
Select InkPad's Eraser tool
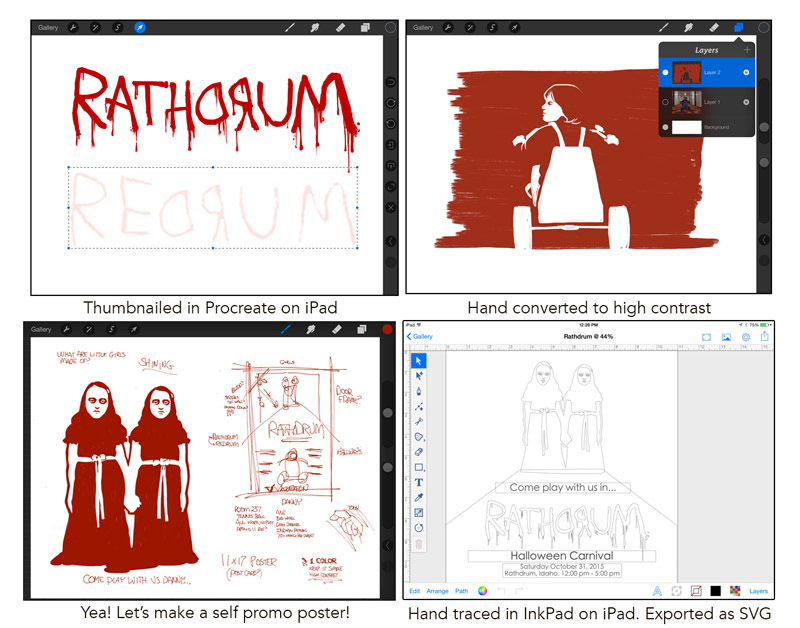tap(419, 452)
